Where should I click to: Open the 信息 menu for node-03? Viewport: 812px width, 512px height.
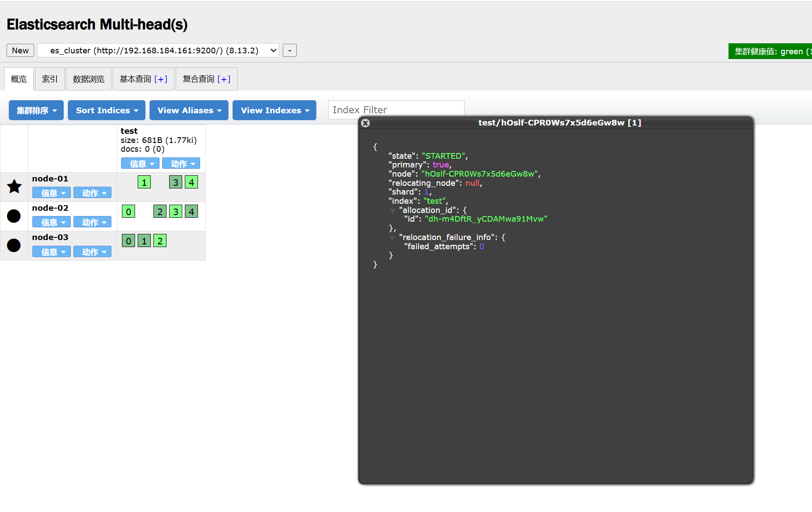point(52,252)
